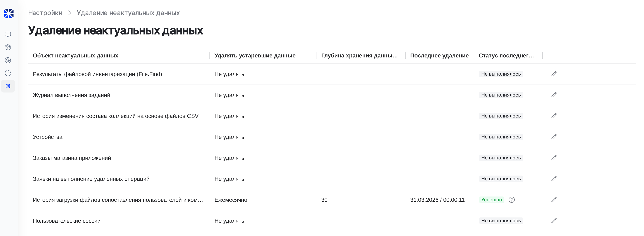This screenshot has width=644, height=236.
Task: Click pencil icon for Устройства row
Action: (x=554, y=137)
